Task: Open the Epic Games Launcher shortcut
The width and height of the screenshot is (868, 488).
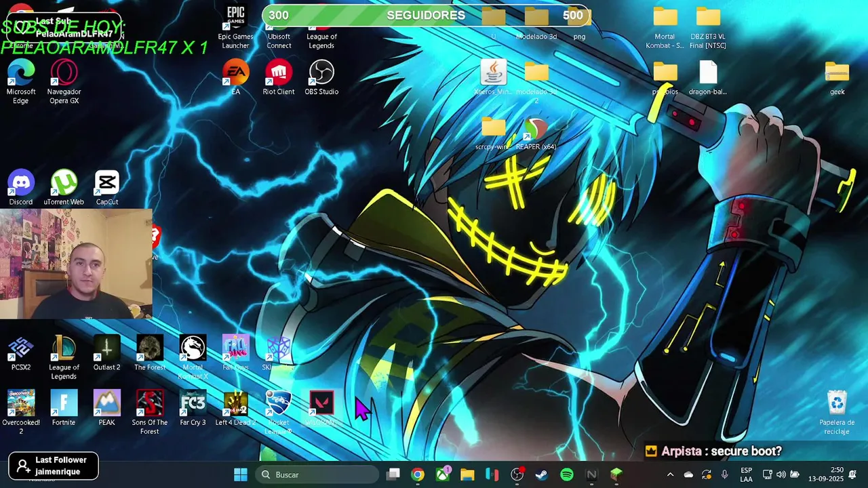Action: click(235, 27)
